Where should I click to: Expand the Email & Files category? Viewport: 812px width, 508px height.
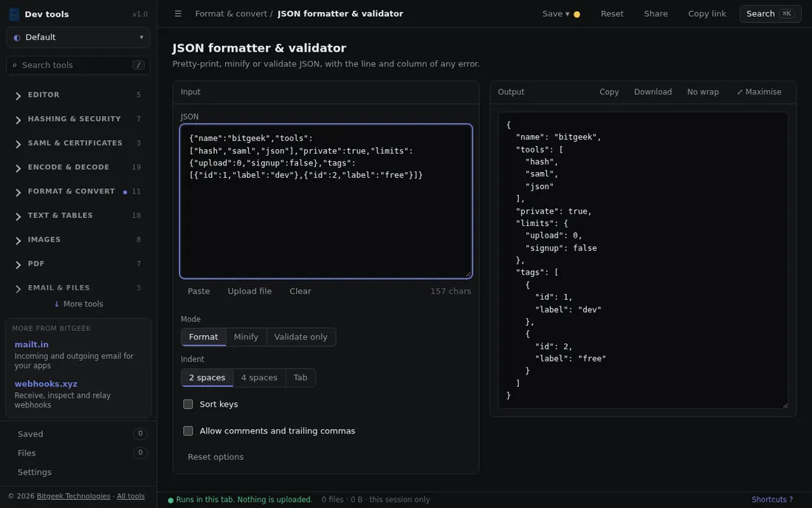click(78, 288)
